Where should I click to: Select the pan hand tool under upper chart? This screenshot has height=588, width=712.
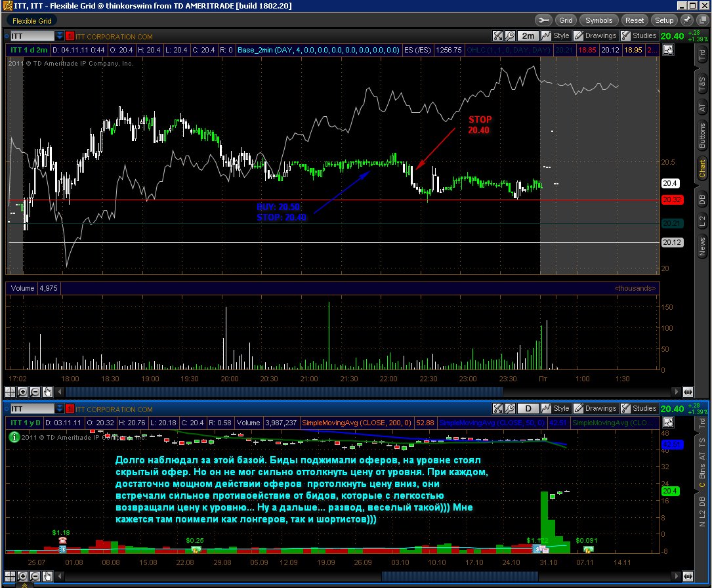coord(47,392)
